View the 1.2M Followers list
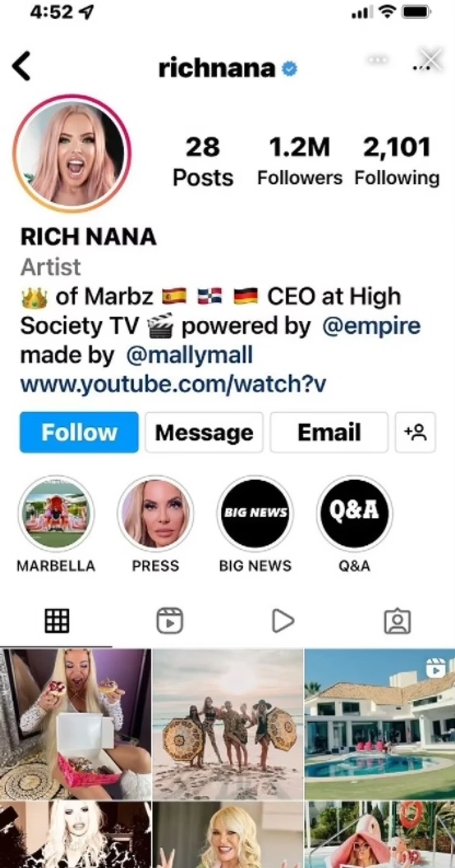The width and height of the screenshot is (455, 868). pyautogui.click(x=300, y=160)
